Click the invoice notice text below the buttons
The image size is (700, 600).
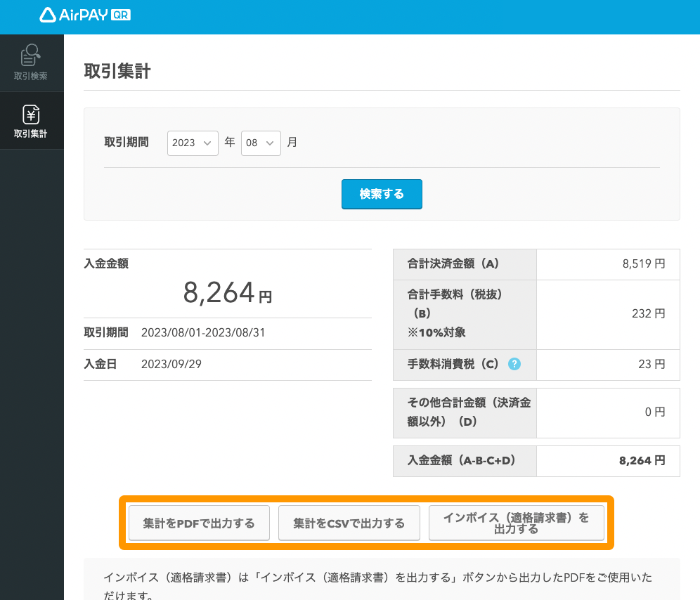click(377, 578)
